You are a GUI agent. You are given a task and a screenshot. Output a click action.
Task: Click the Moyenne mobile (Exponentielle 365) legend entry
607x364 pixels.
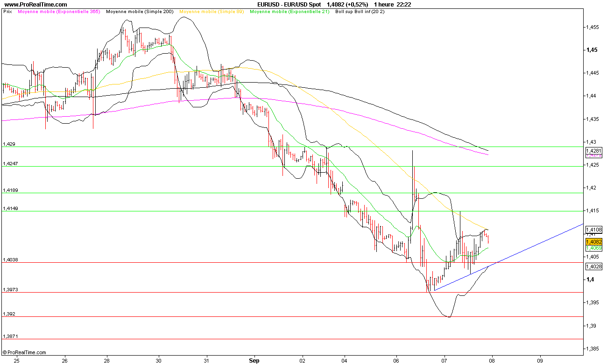[x=59, y=11]
